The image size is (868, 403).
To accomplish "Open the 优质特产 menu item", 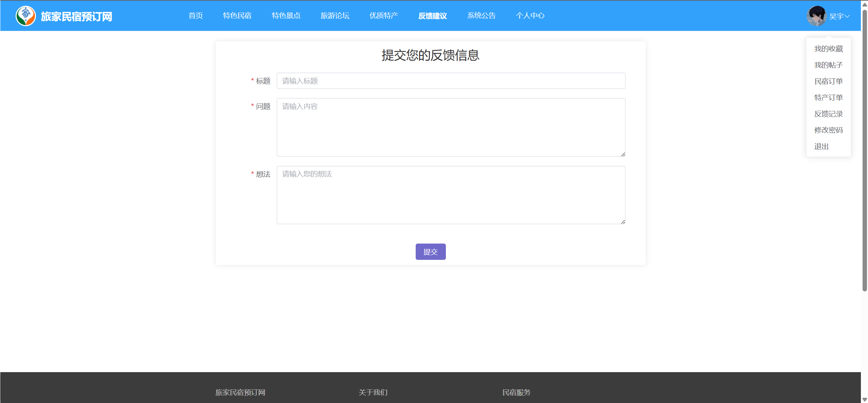I will tap(383, 16).
